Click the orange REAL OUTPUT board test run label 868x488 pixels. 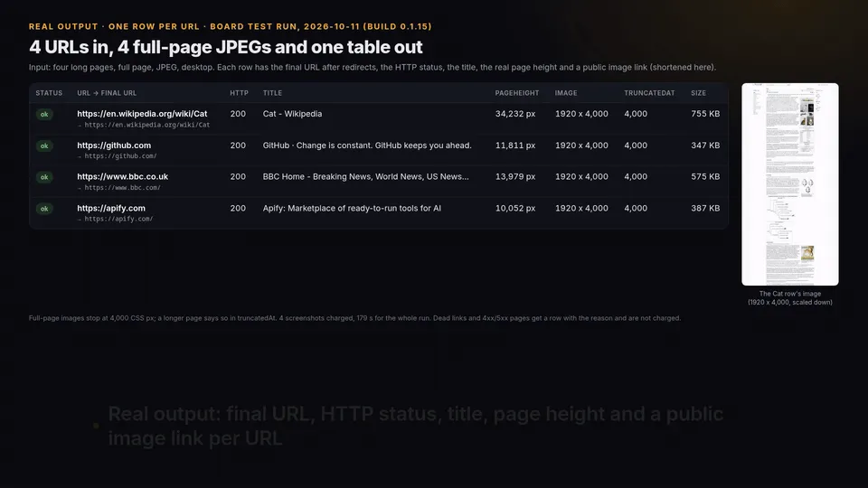pos(231,26)
